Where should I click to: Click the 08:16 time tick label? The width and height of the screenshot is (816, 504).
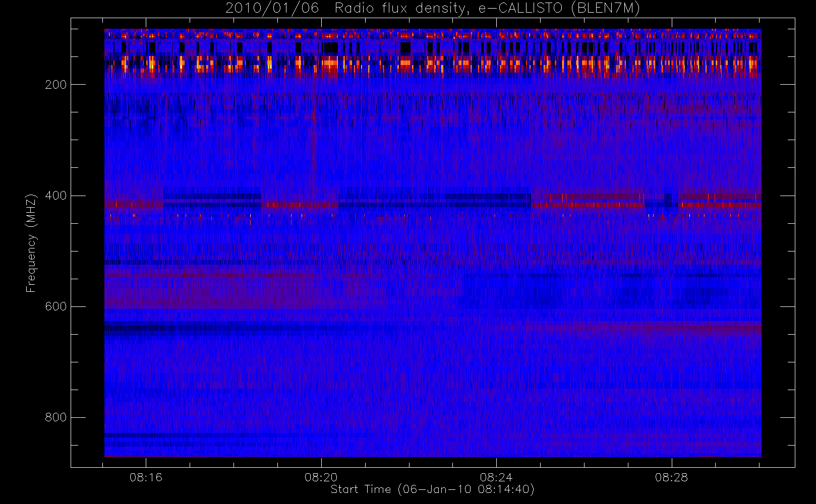pyautogui.click(x=146, y=477)
